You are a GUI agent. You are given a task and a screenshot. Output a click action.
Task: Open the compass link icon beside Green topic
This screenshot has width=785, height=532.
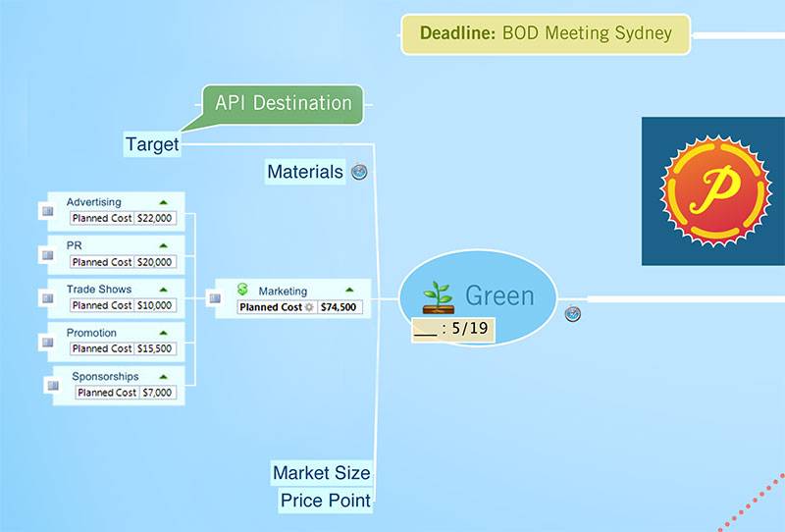point(573,314)
